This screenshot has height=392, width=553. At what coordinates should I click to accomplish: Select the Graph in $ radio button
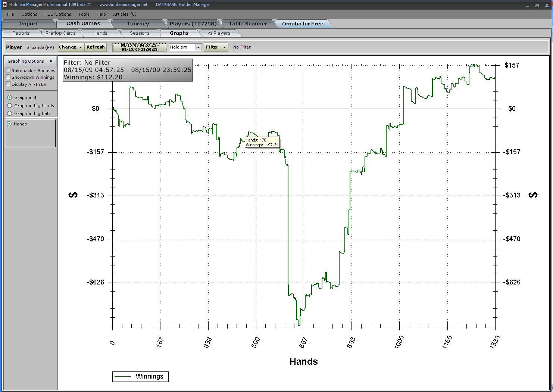click(10, 97)
